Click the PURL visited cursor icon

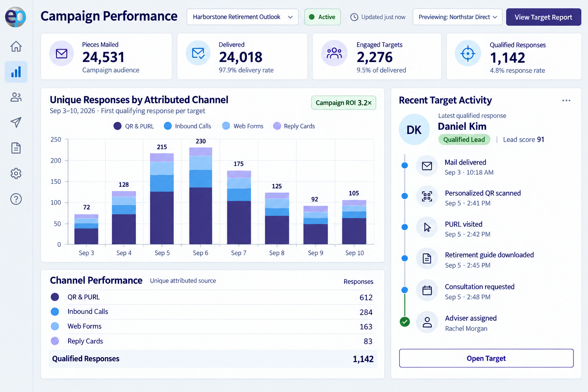pos(427,227)
